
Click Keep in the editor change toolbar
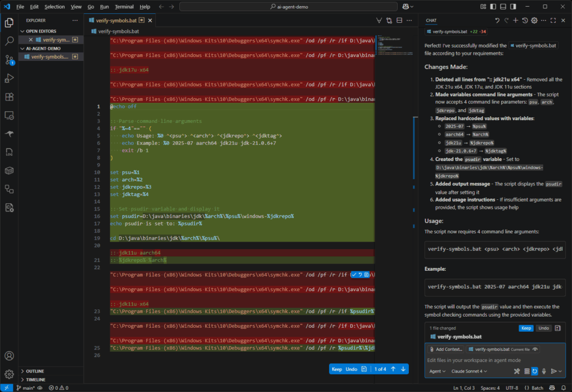click(x=337, y=369)
